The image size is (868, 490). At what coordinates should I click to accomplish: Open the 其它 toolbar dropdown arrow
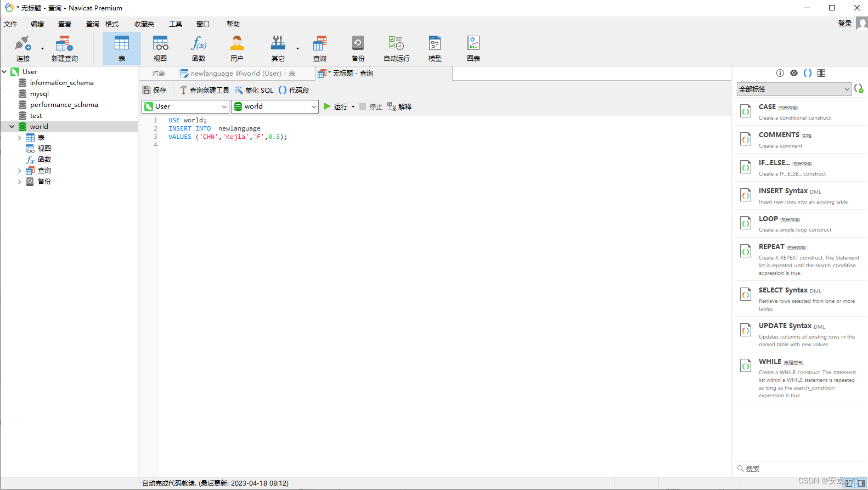point(297,49)
